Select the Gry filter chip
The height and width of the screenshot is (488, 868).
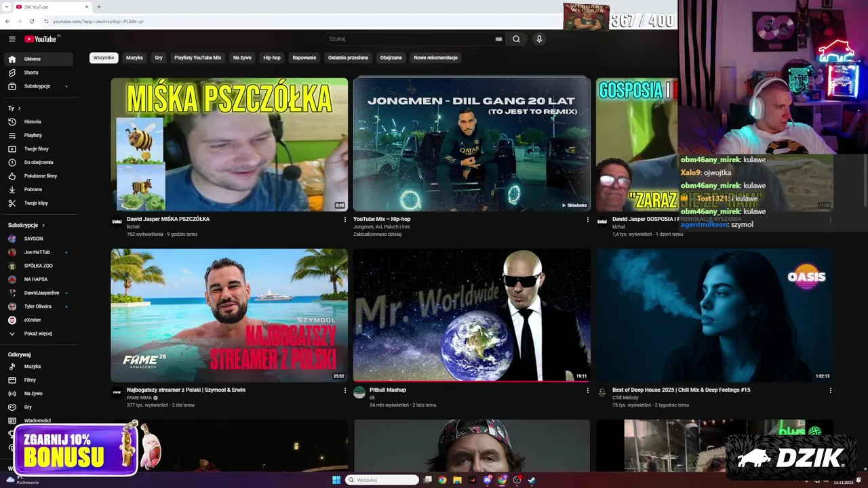click(159, 58)
